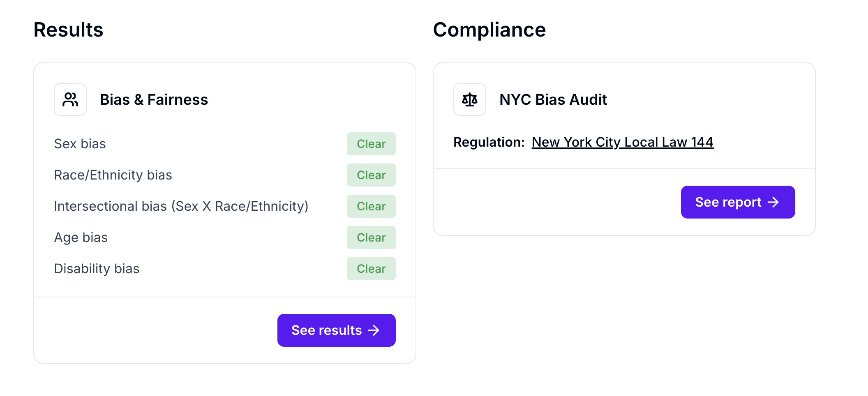Select the Disability bias row

(97, 268)
